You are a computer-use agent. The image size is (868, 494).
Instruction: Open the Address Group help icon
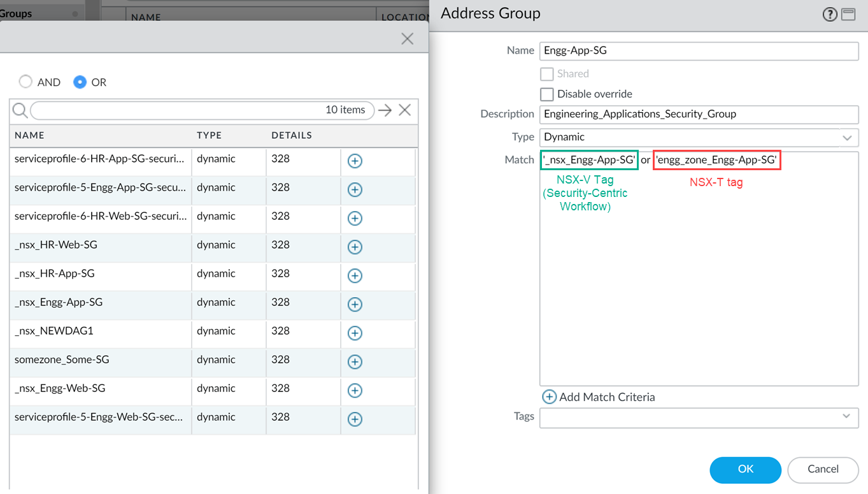(829, 14)
